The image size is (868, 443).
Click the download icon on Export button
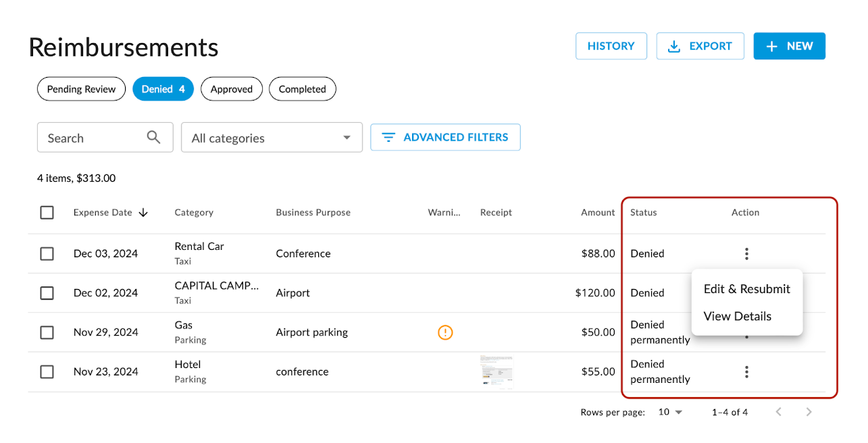(x=673, y=46)
